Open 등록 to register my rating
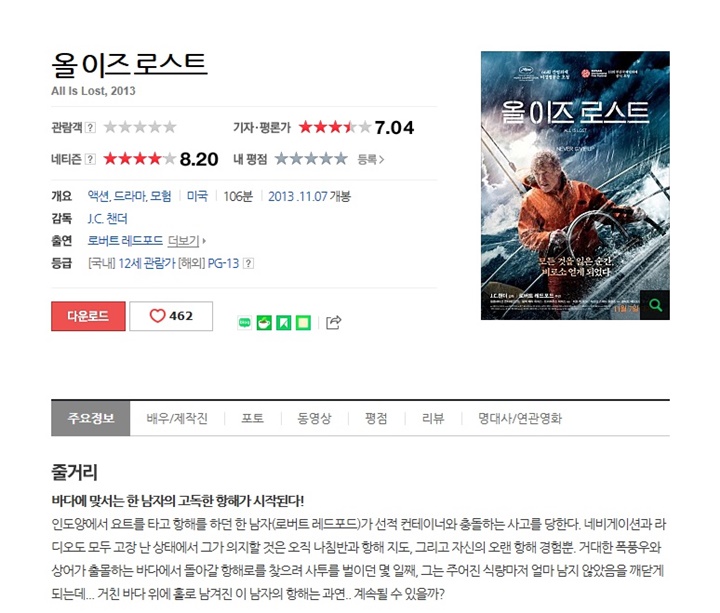This screenshot has height=613, width=720. [371, 159]
